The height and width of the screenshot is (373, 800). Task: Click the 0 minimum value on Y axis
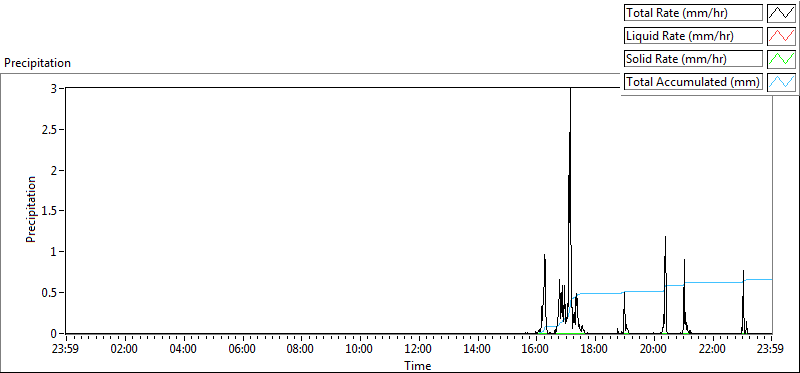point(54,334)
